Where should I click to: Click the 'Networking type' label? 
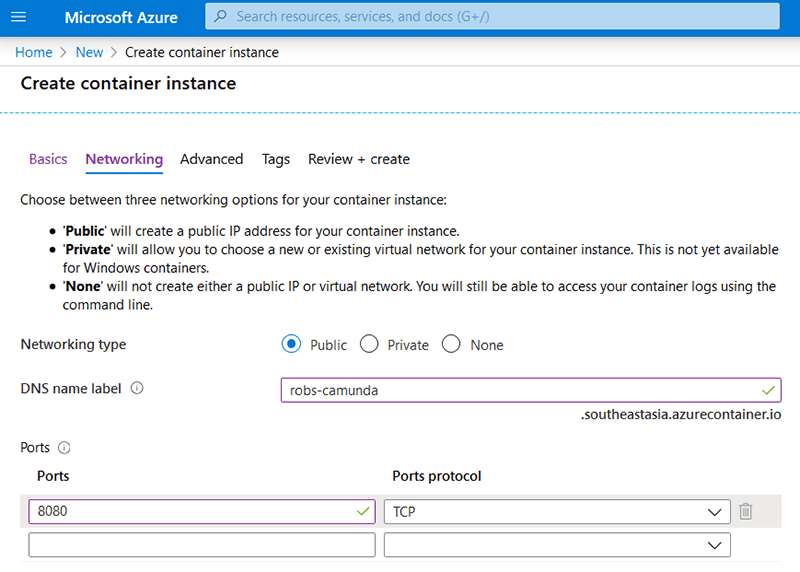tap(73, 345)
